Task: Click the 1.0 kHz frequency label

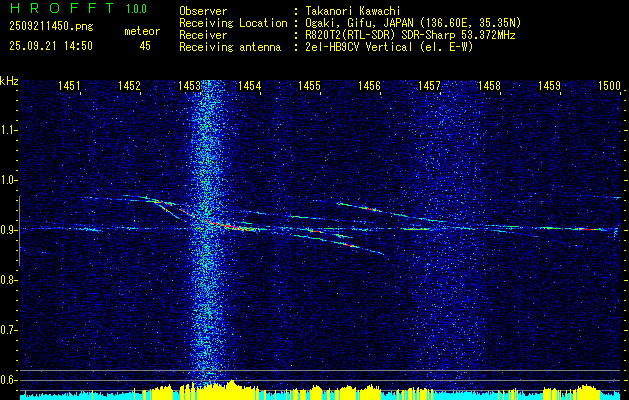Action: 7,181
